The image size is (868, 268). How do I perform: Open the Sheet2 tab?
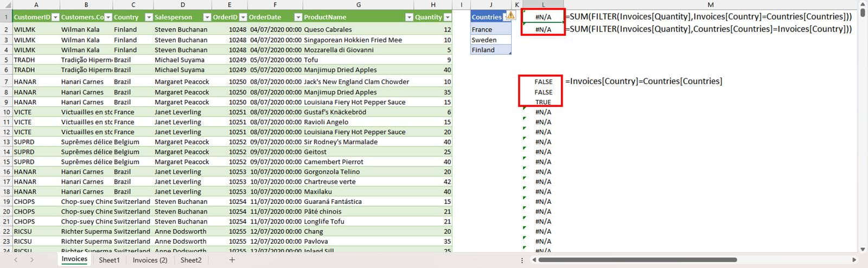(x=191, y=260)
